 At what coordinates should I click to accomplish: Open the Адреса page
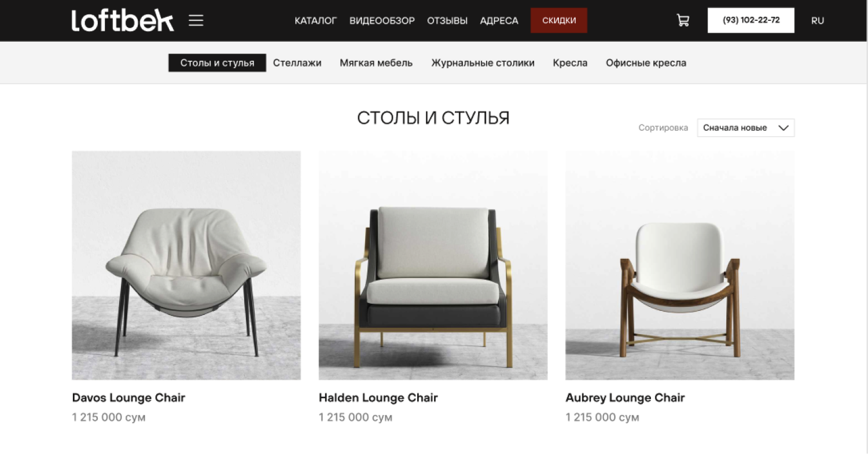499,20
